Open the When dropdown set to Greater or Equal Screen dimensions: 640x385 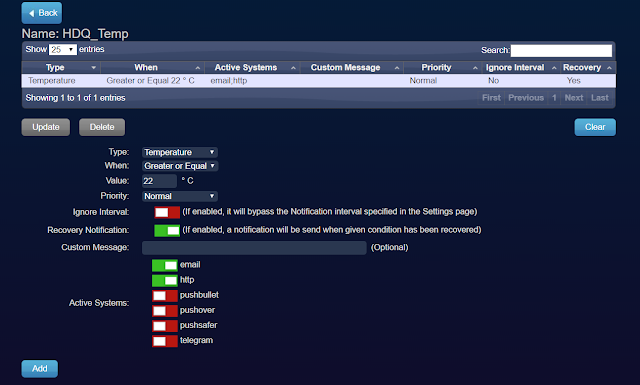tap(180, 166)
